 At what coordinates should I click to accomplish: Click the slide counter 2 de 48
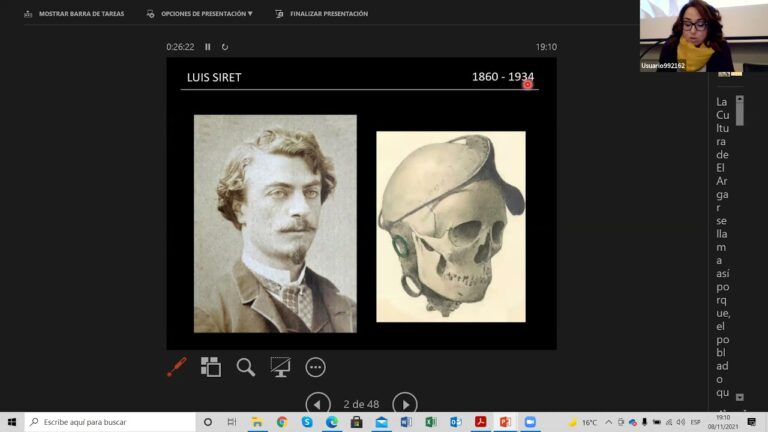(361, 404)
